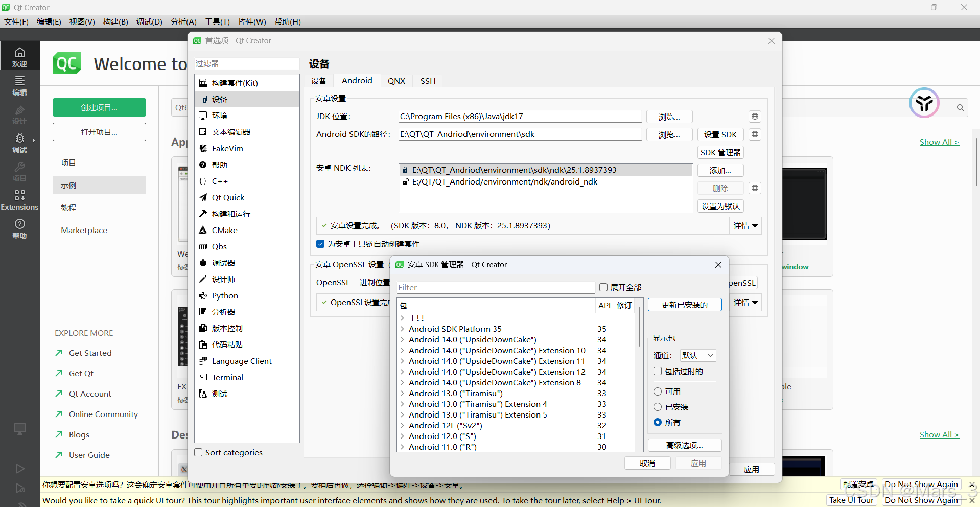The height and width of the screenshot is (507, 980).
Task: Open the 通道 默认 dropdown
Action: click(697, 355)
